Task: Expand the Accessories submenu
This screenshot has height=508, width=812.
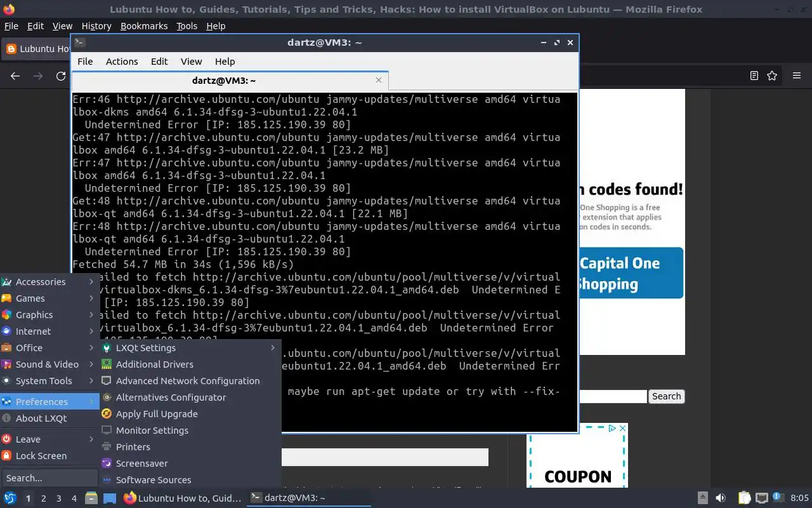Action: [x=49, y=281]
